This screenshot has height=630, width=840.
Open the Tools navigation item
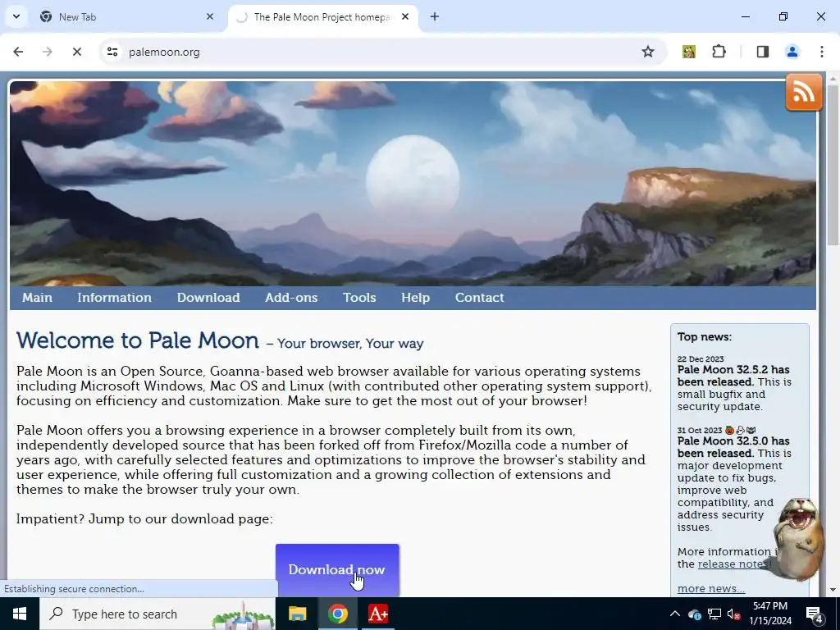pos(359,297)
